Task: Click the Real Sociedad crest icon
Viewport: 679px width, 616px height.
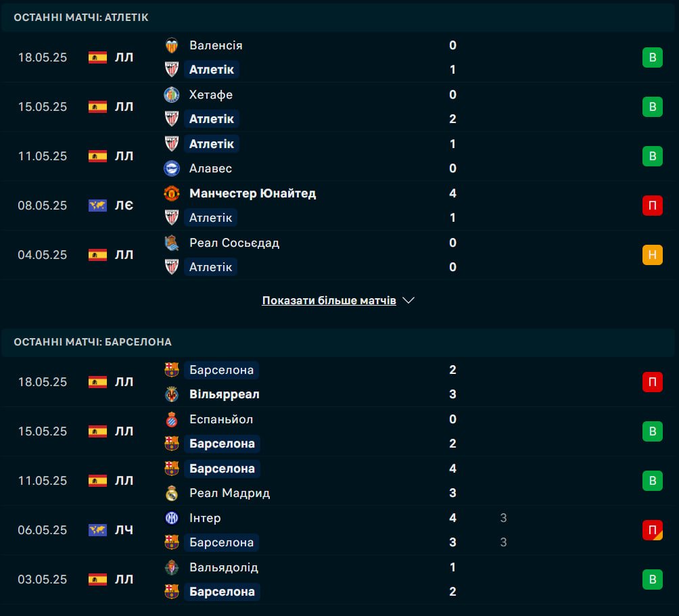Action: click(x=172, y=243)
